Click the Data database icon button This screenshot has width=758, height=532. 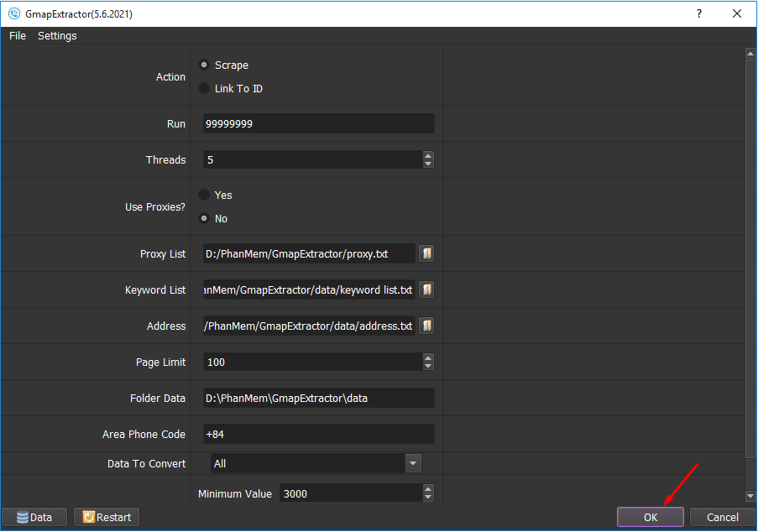pyautogui.click(x=34, y=517)
